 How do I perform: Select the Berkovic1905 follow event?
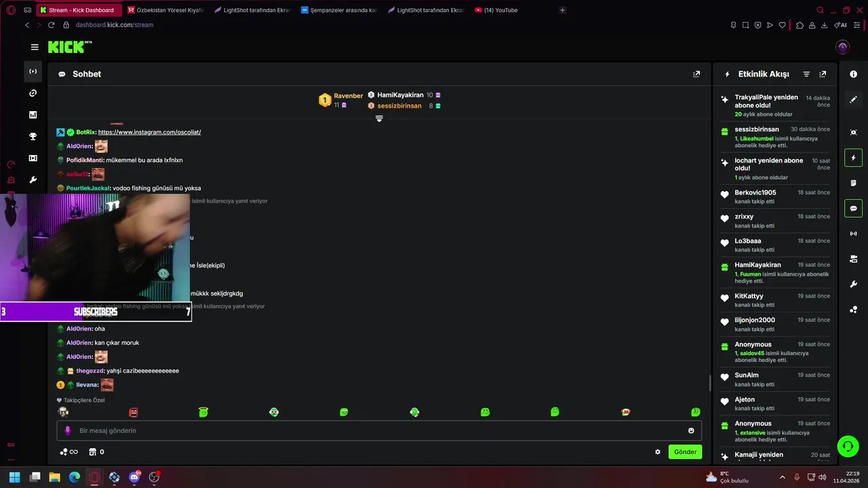[775, 197]
